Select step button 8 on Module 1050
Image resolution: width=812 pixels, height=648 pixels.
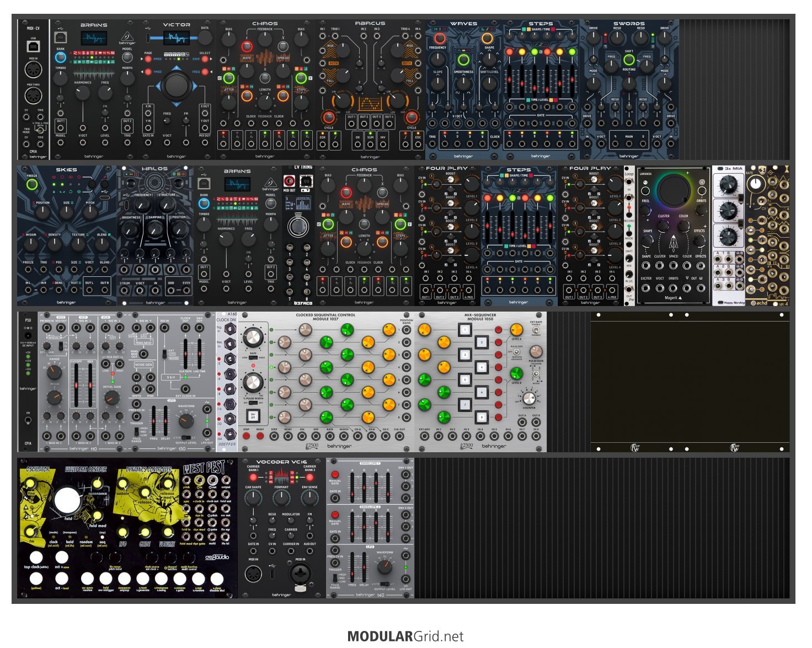point(481,417)
